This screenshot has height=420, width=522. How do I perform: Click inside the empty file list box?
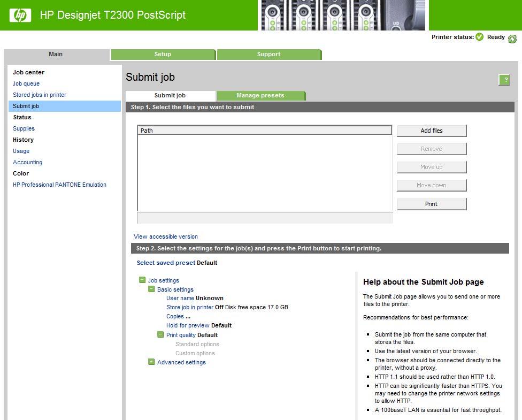(x=265, y=173)
